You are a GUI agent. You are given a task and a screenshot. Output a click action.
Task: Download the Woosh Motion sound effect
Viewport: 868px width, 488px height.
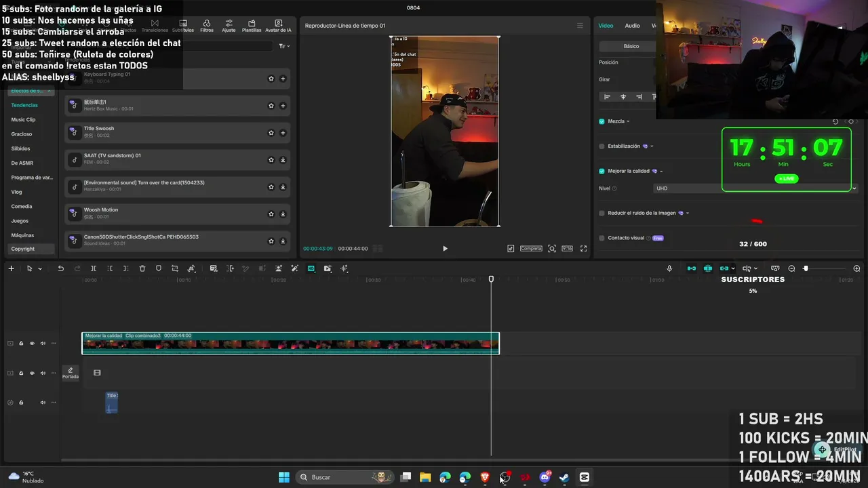pos(283,214)
